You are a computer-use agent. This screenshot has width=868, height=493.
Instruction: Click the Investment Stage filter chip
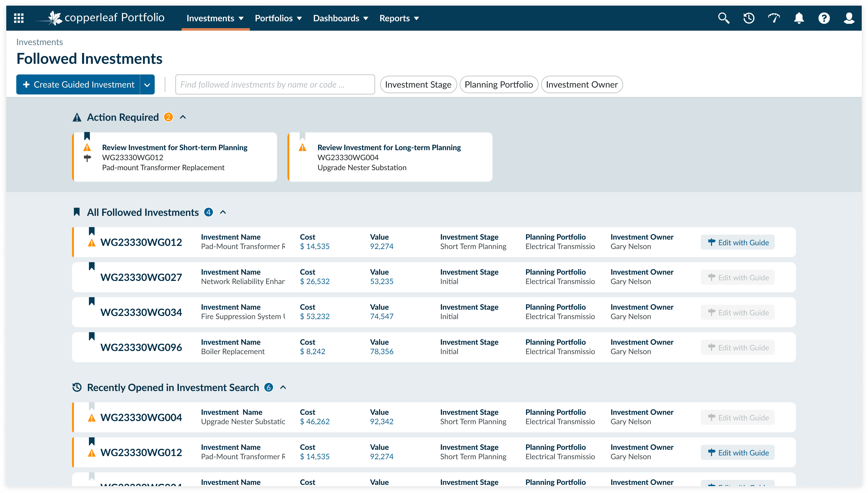click(418, 85)
